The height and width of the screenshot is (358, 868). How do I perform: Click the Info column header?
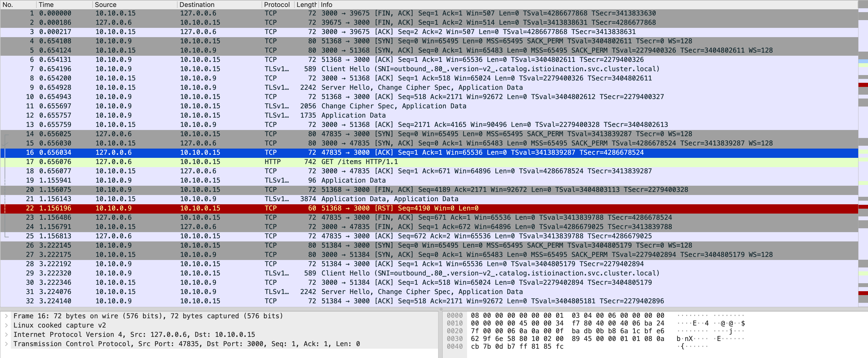point(326,5)
